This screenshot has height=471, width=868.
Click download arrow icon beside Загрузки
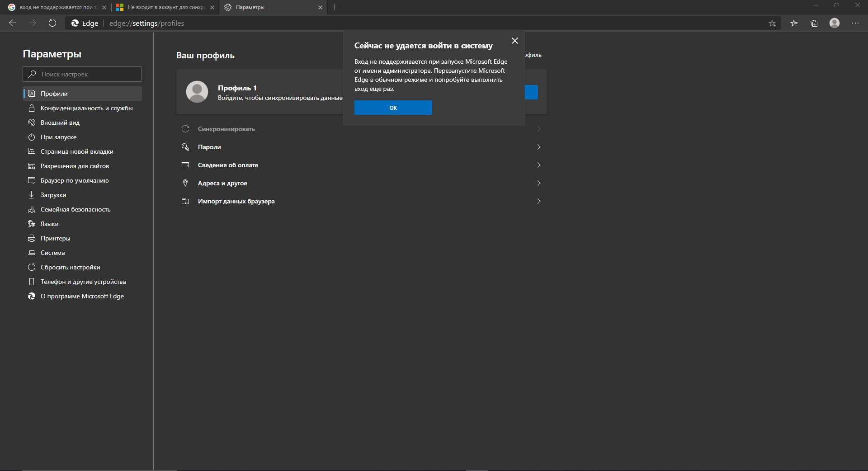click(32, 195)
